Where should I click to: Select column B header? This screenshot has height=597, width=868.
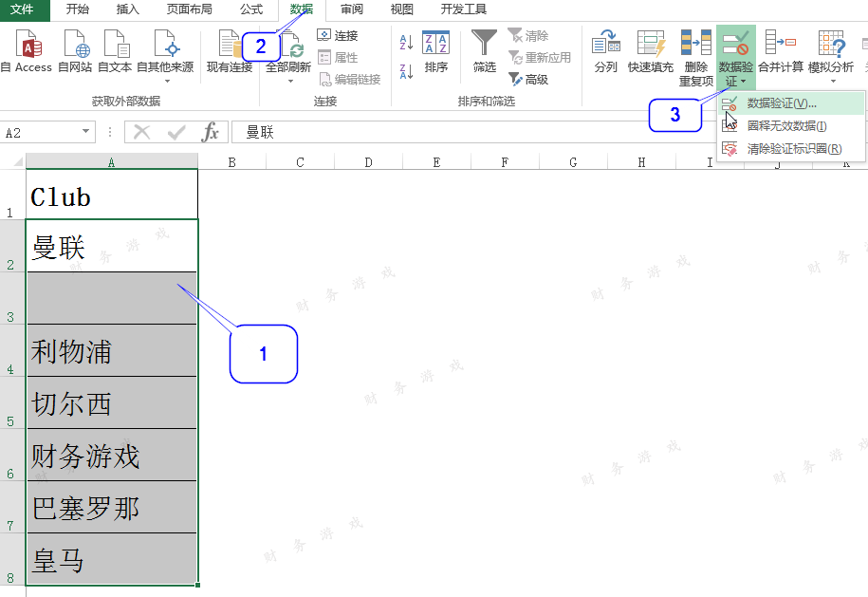[232, 161]
